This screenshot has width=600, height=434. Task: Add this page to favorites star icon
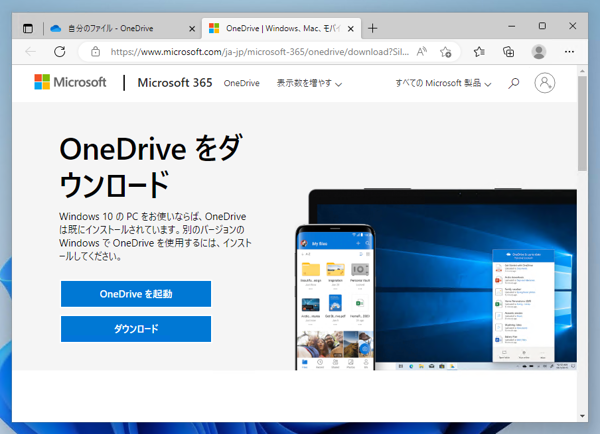click(x=445, y=52)
